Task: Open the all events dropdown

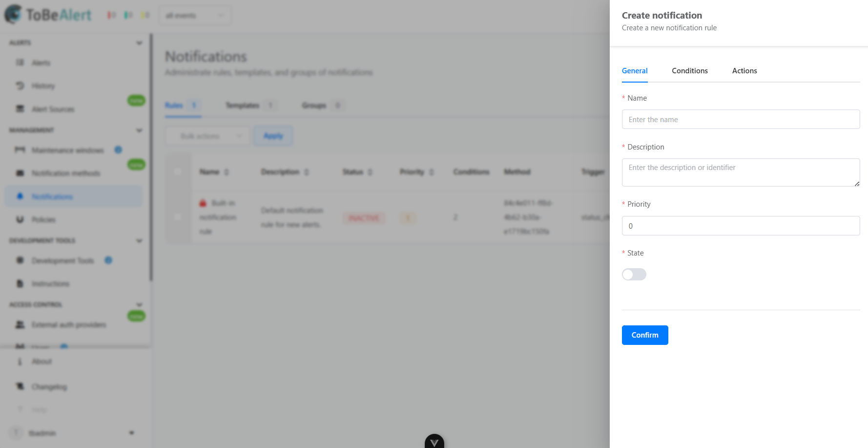Action: point(195,16)
